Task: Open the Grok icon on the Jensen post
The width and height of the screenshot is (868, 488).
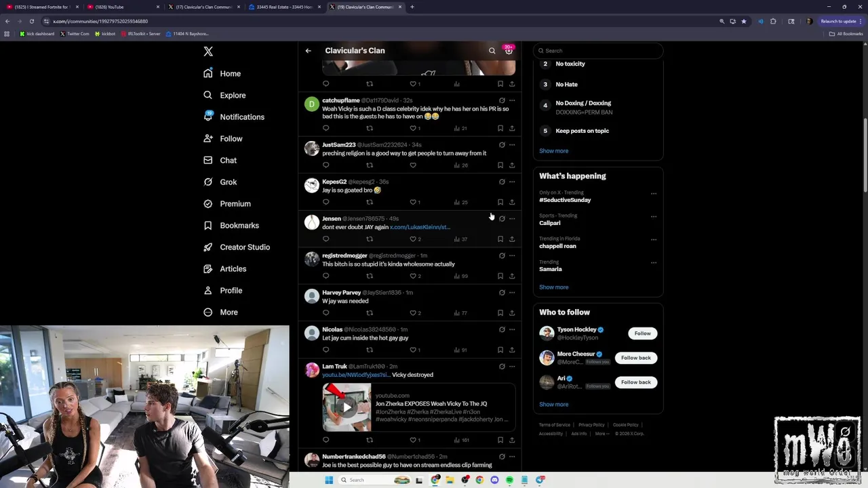Action: (x=502, y=219)
